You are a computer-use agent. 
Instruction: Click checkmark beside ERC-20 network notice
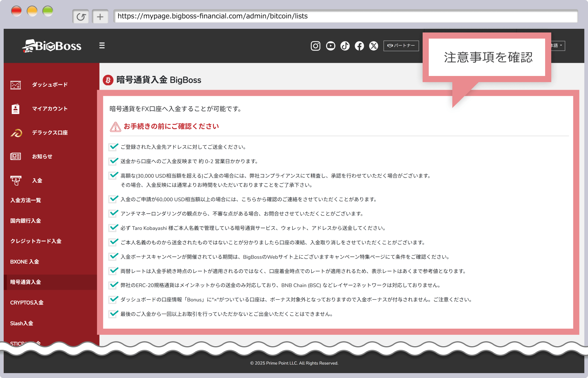point(113,285)
